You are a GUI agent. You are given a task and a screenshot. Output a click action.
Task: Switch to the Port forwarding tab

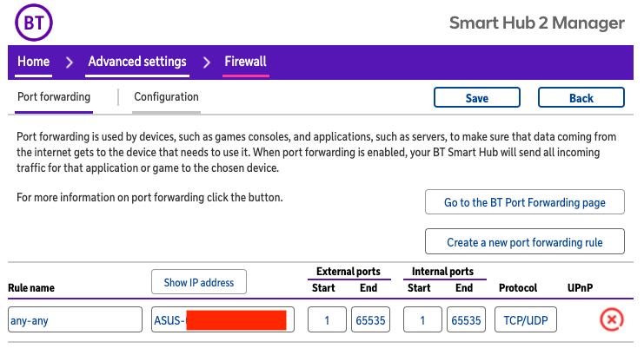[54, 97]
